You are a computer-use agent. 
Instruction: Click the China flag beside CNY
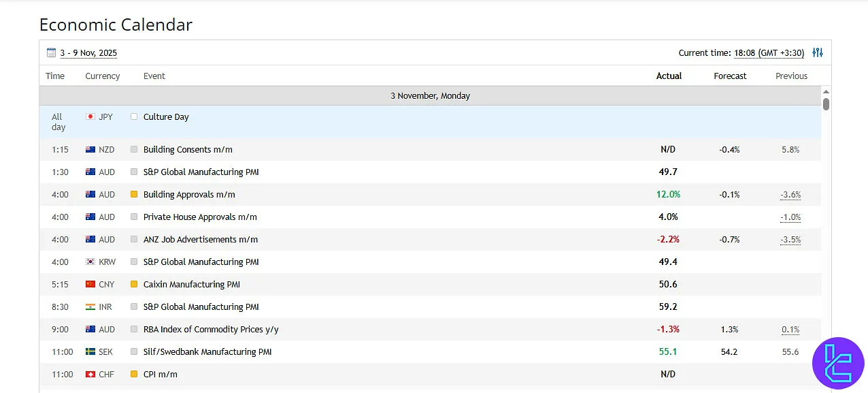(x=90, y=285)
